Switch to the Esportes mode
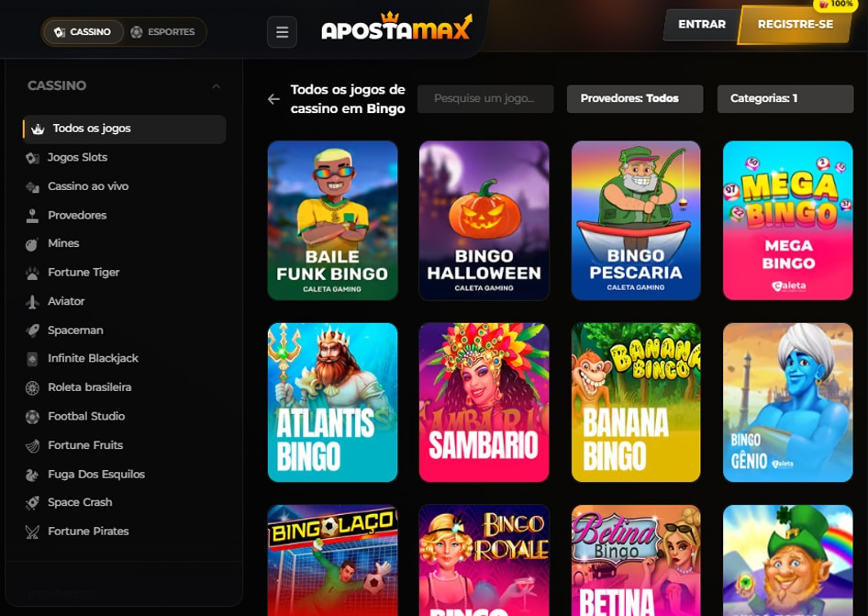 point(162,32)
